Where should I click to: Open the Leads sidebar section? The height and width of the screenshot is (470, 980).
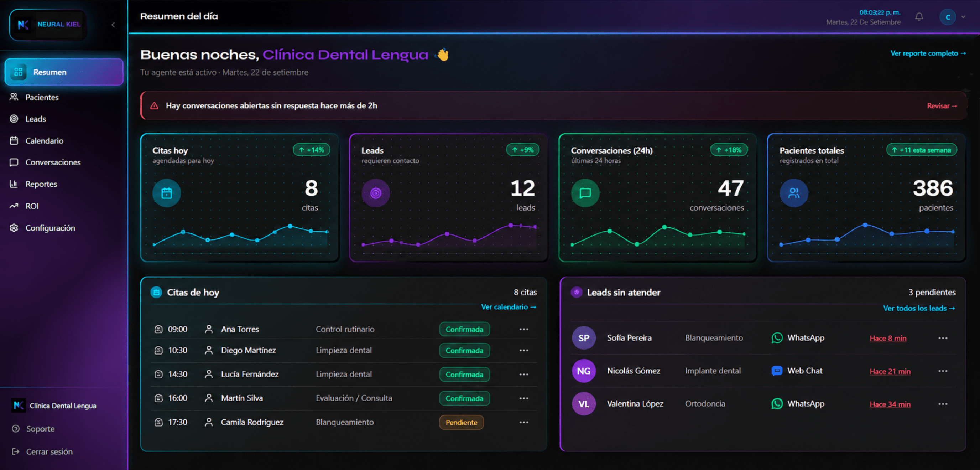[x=35, y=119]
